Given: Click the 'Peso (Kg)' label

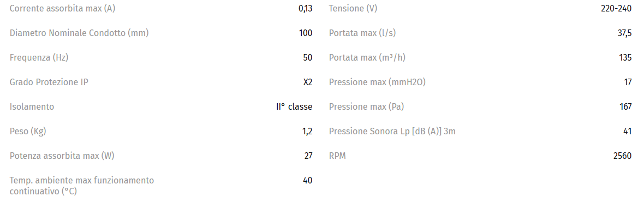Looking at the screenshot, I should click(x=28, y=132).
